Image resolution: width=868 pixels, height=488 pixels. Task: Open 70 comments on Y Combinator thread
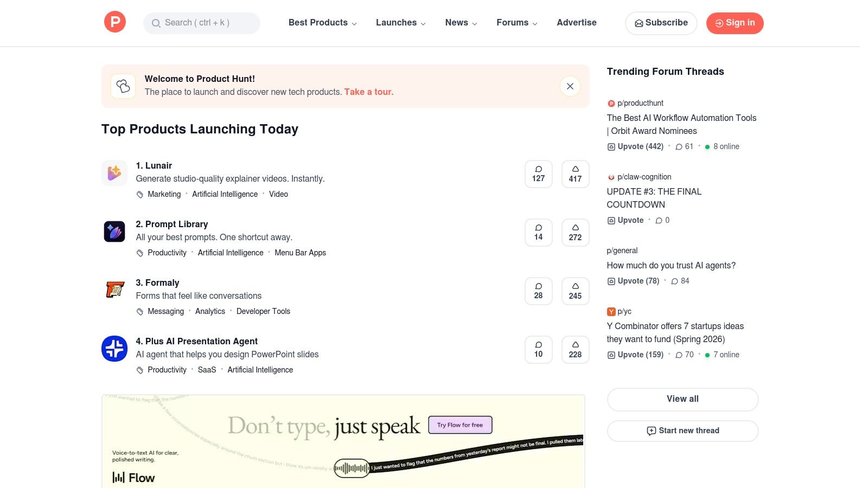pos(685,355)
